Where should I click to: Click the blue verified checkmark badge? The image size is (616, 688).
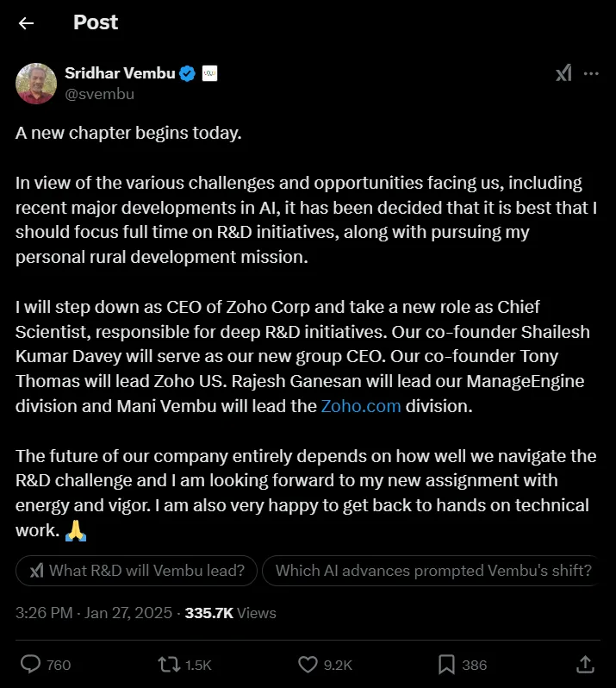[x=188, y=73]
